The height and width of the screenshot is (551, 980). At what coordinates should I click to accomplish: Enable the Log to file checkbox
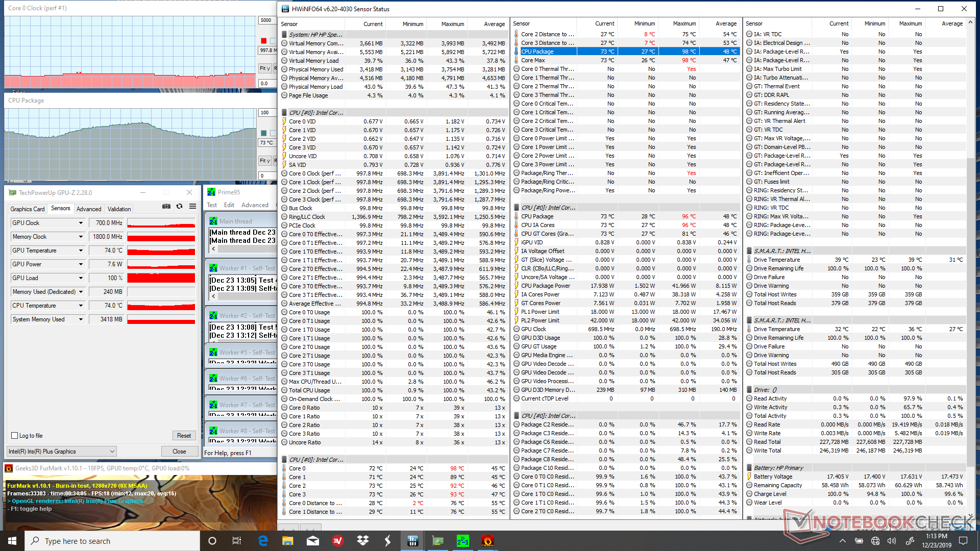(15, 436)
